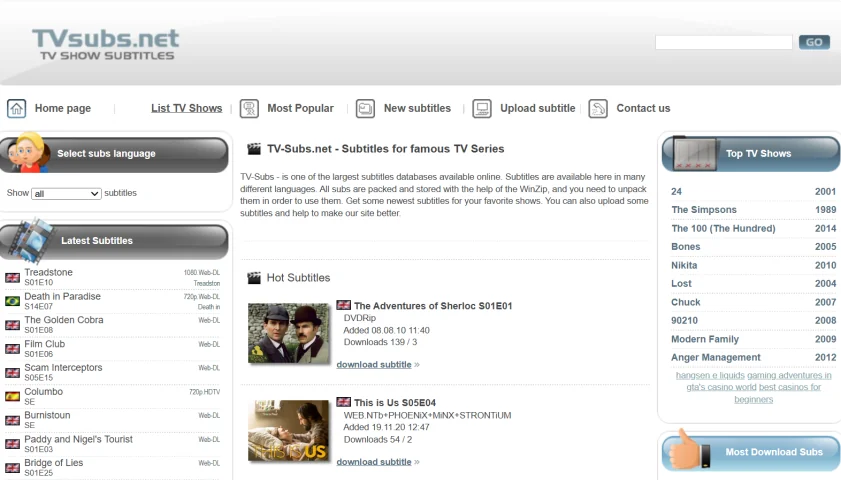This screenshot has width=841, height=480.
Task: Click the TVsubs.net logo
Action: (x=106, y=44)
